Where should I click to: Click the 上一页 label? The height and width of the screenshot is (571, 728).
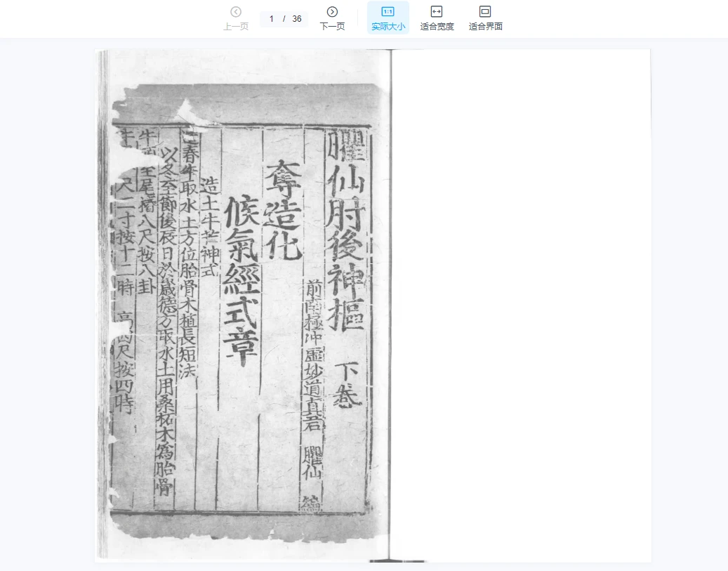point(236,27)
